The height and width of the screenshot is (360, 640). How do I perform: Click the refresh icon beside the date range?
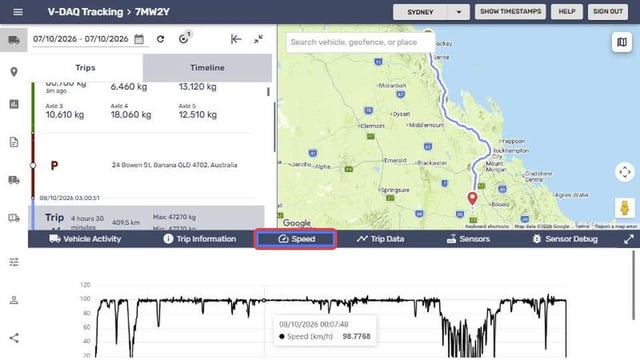161,39
